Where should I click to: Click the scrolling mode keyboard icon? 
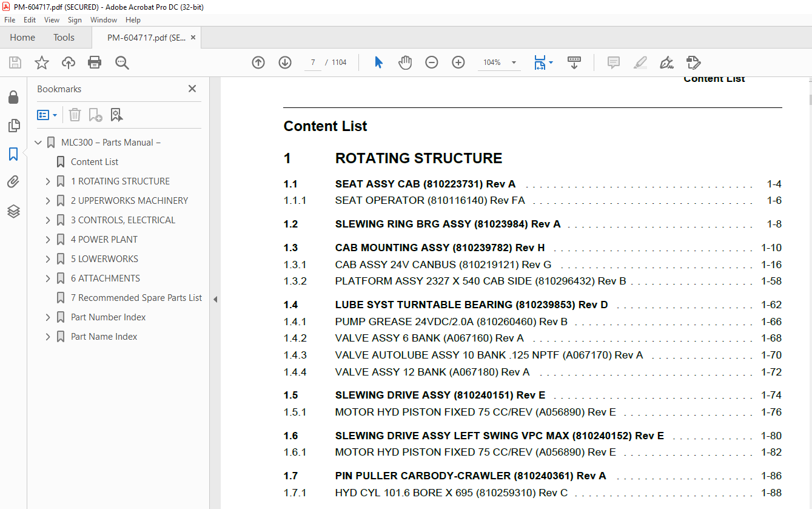click(x=574, y=62)
